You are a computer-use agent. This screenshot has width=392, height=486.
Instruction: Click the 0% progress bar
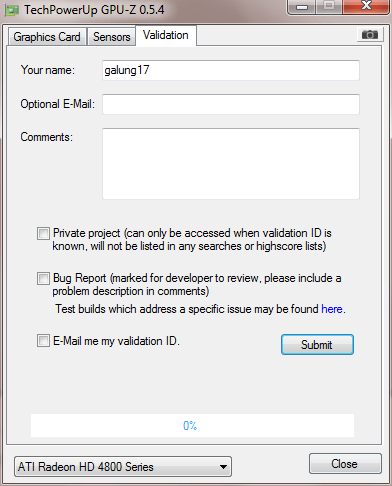(x=192, y=426)
